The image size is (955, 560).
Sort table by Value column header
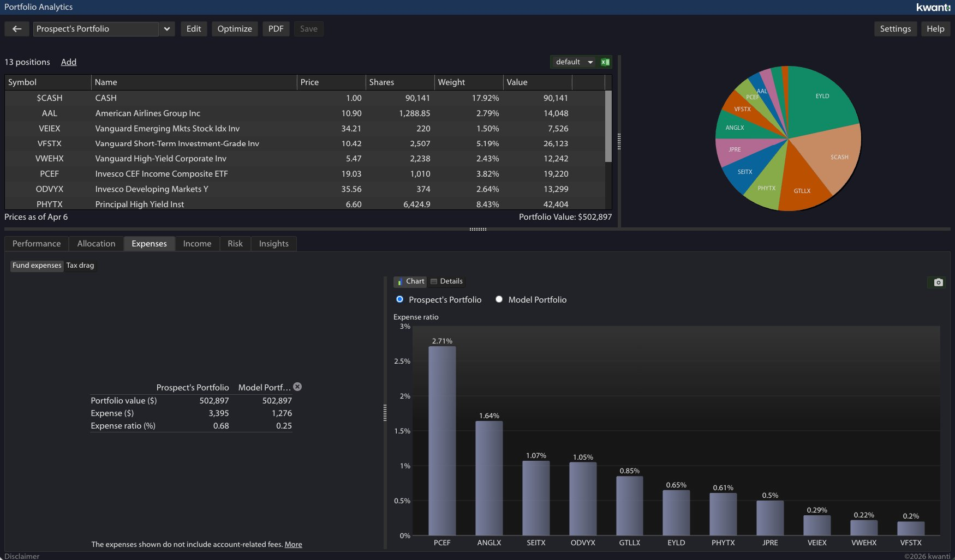(538, 82)
